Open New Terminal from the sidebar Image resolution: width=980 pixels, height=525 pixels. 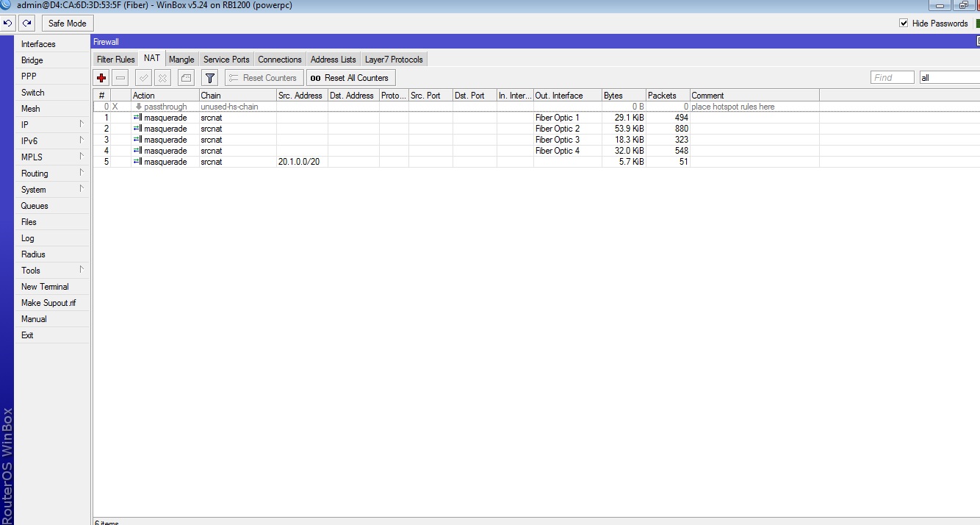(x=52, y=287)
